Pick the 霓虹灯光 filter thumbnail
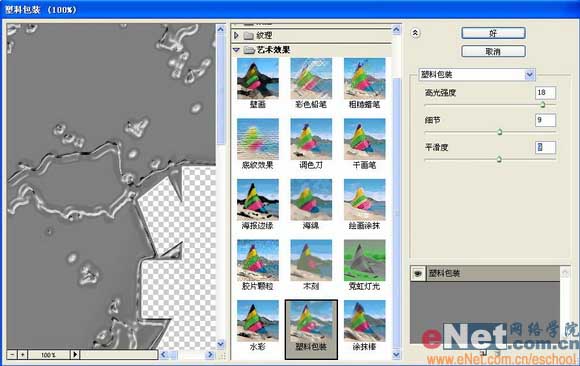 (364, 260)
